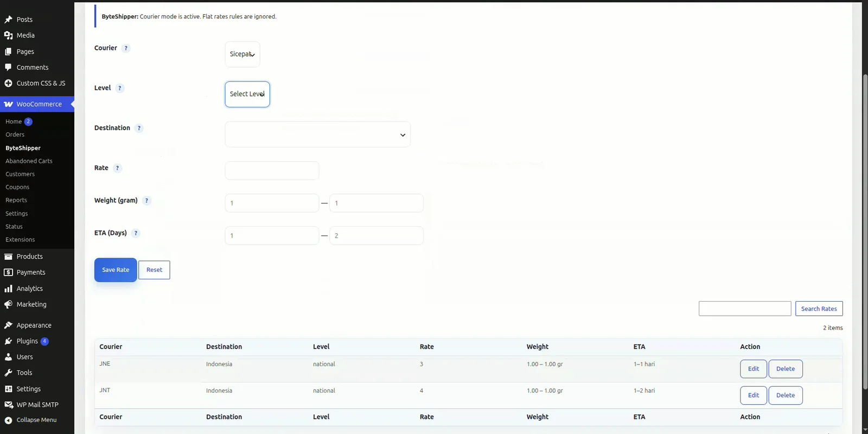The width and height of the screenshot is (868, 434).
Task: Click the Tools wrench icon
Action: tap(8, 373)
